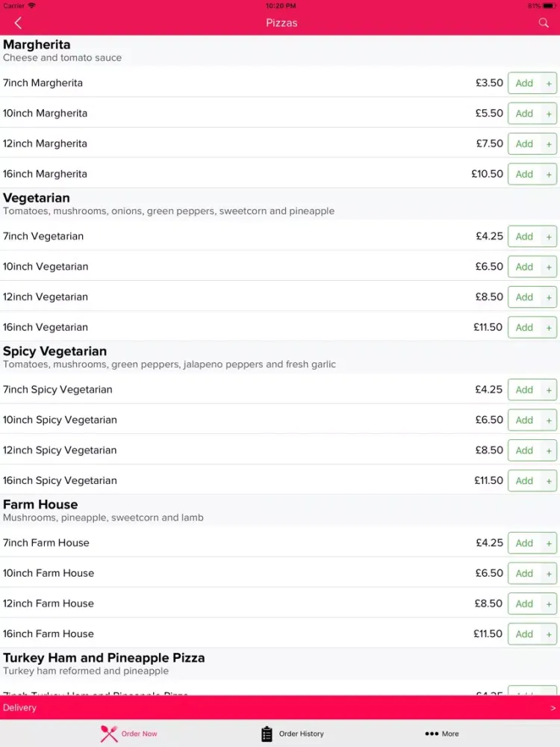Tap plus icon for 10inch Spicy Vegetarian
Image resolution: width=560 pixels, height=747 pixels.
pos(549,420)
